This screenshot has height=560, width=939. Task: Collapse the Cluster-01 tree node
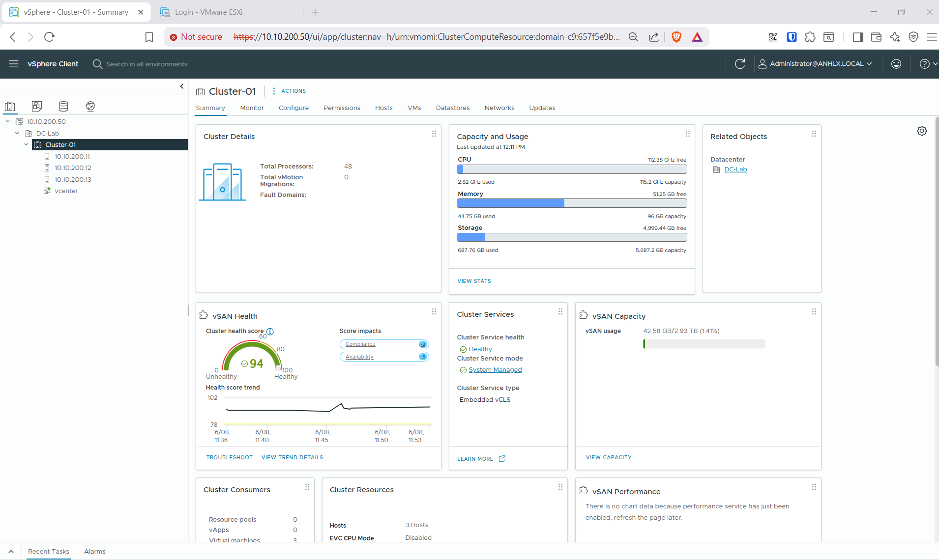[26, 145]
